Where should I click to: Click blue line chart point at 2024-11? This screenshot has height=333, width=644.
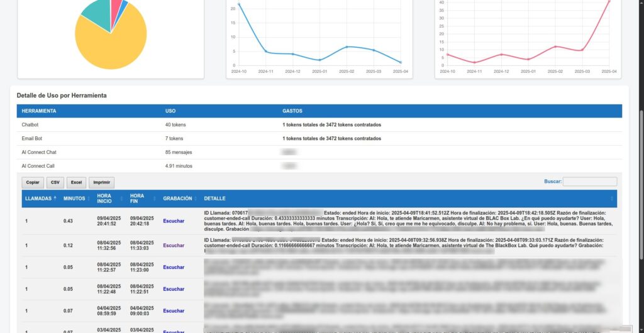[266, 52]
